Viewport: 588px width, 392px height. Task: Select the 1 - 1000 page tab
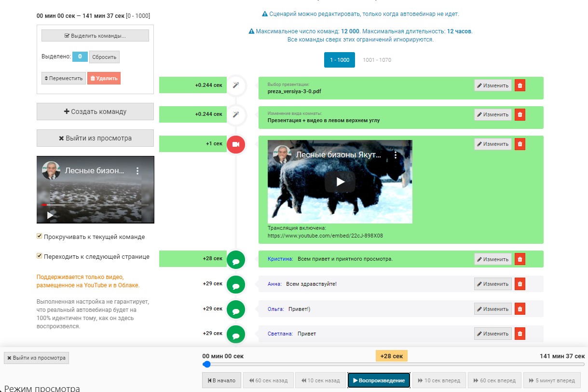click(x=340, y=60)
